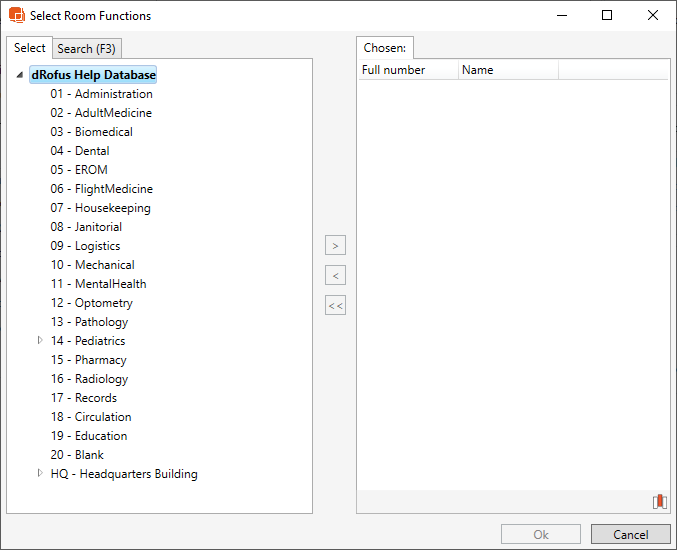Select the 20 - Blank item
The width and height of the screenshot is (677, 550).
click(77, 455)
